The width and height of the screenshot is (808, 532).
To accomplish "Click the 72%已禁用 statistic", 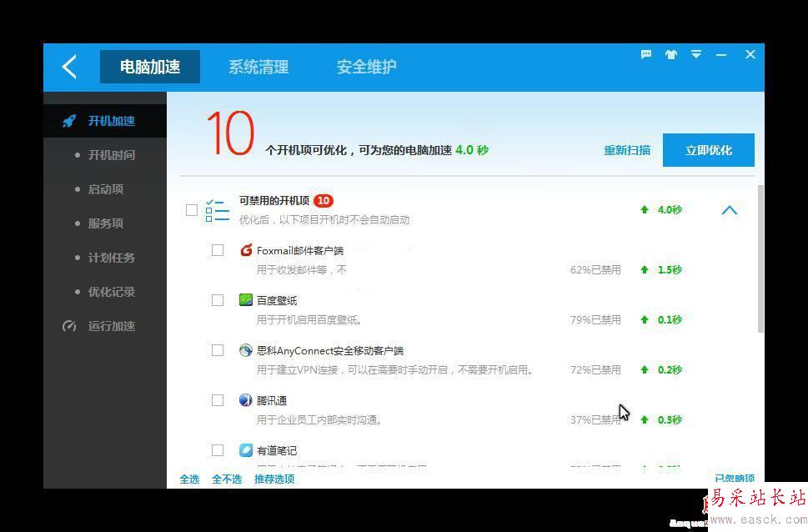I will (x=595, y=369).
